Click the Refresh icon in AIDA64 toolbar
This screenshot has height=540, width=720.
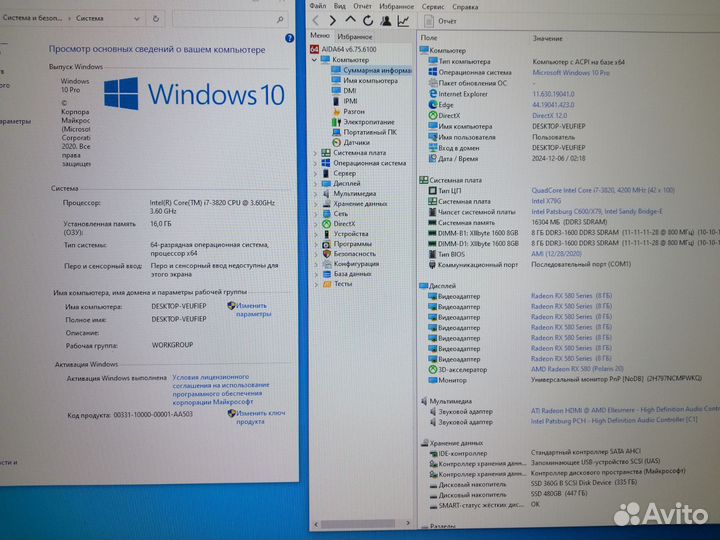point(367,20)
